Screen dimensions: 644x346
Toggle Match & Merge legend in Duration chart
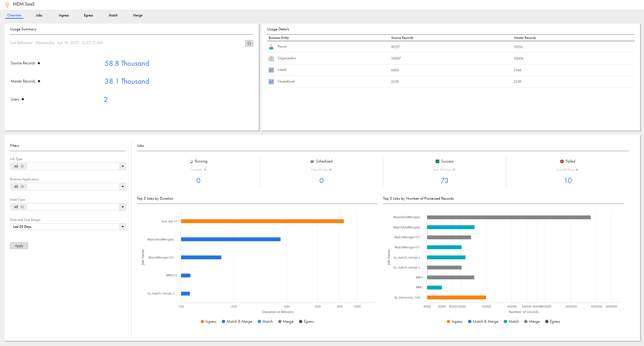click(237, 321)
